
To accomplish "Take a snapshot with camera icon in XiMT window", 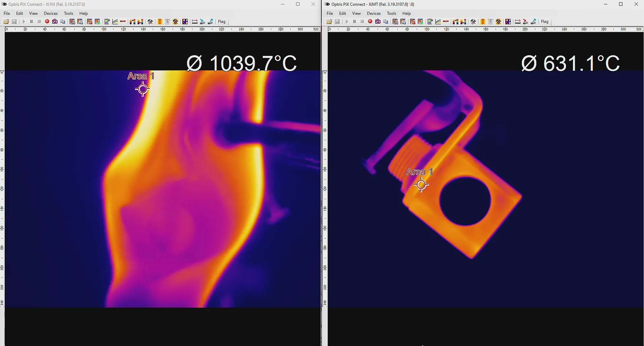I will pos(378,22).
